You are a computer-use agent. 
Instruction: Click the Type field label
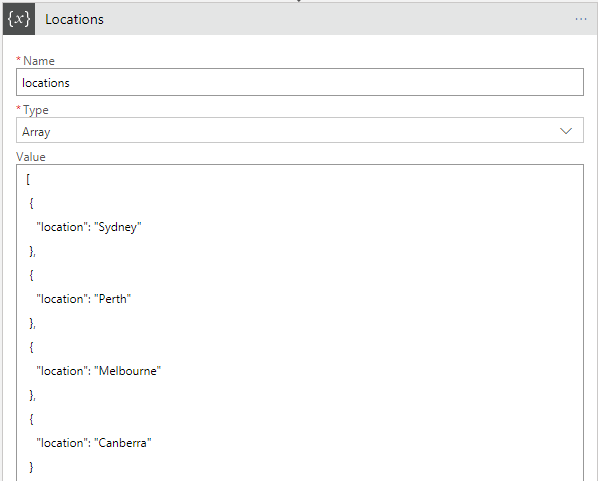coord(35,110)
